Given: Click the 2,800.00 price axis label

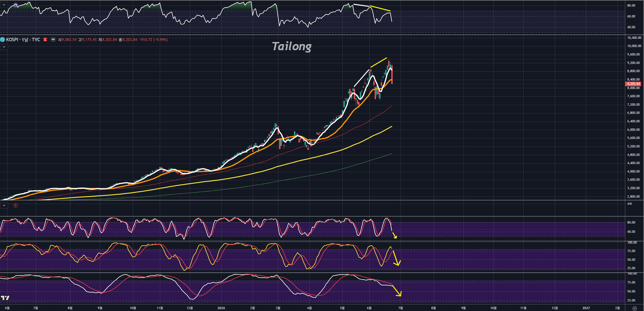Looking at the screenshot, I should click(633, 197).
